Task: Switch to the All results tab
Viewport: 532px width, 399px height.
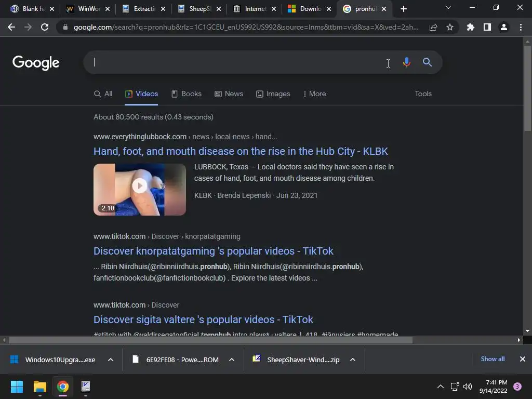Action: (x=103, y=94)
